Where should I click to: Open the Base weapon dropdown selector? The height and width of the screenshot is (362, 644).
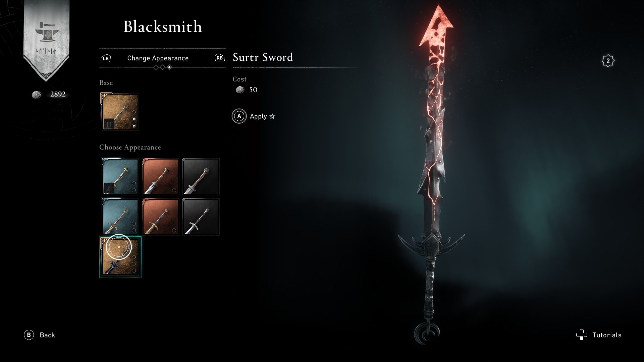pos(119,112)
